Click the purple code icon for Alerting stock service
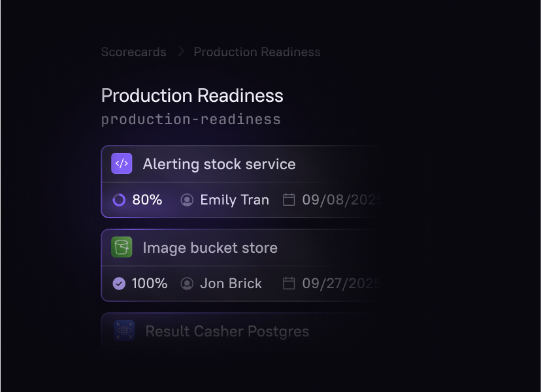This screenshot has width=541, height=392. pyautogui.click(x=122, y=163)
